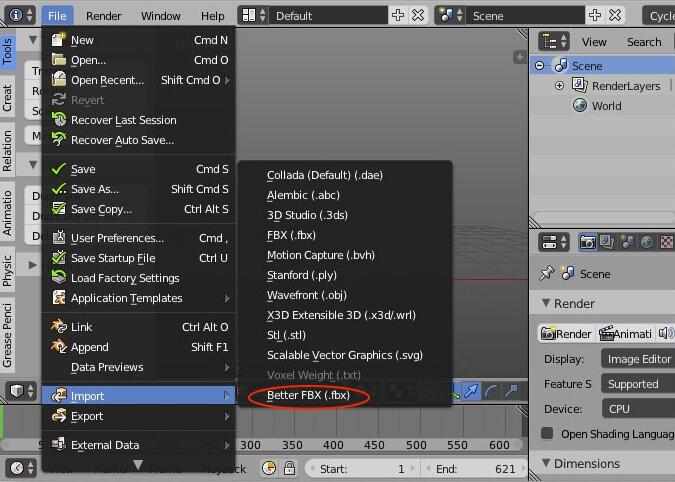Toggle the timeline sync clock button
675x482 pixels.
point(269,468)
